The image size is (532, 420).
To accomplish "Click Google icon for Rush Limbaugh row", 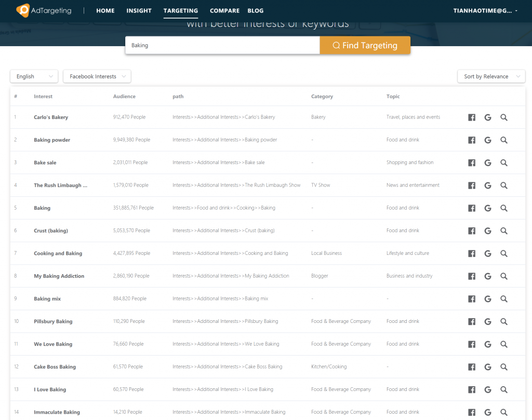I will pos(487,185).
